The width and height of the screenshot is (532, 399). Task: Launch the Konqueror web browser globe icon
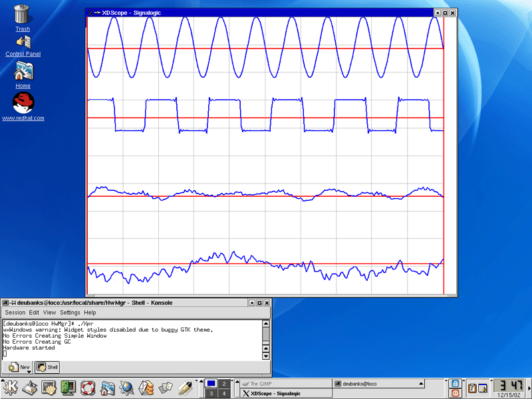coord(126,388)
